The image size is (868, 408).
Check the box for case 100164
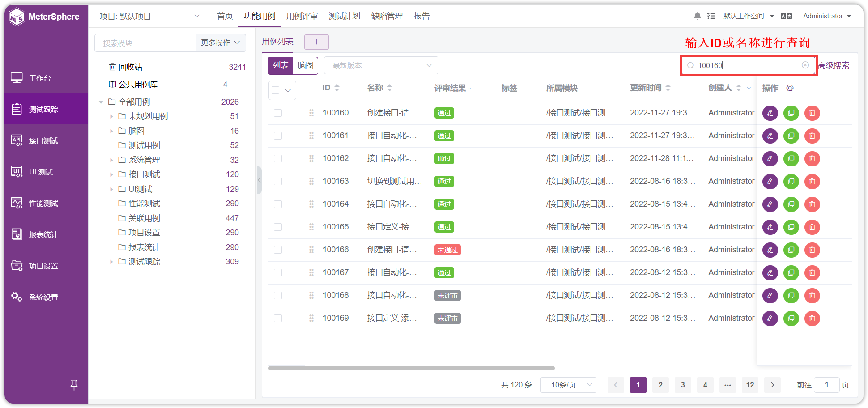tap(278, 204)
